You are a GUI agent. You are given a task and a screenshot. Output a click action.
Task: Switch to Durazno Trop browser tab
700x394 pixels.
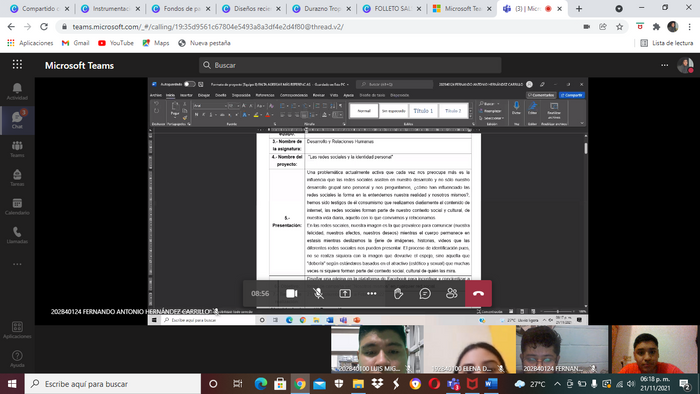pyautogui.click(x=321, y=8)
